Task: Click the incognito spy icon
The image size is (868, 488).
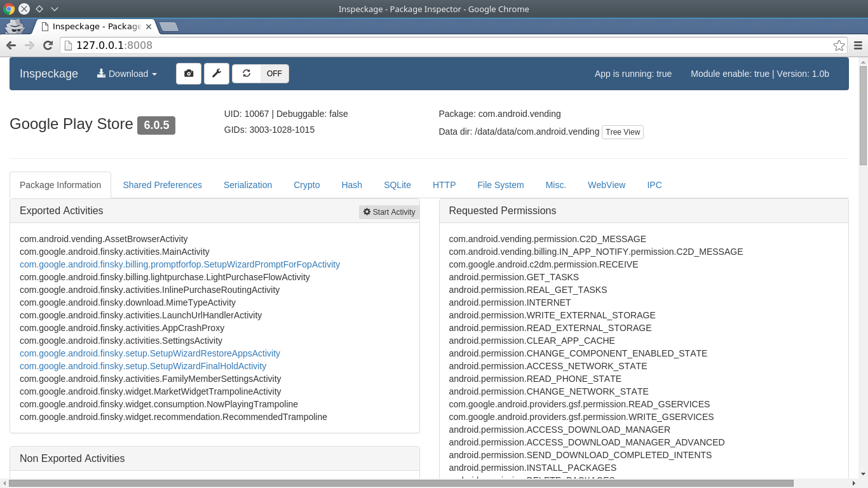Action: point(14,26)
